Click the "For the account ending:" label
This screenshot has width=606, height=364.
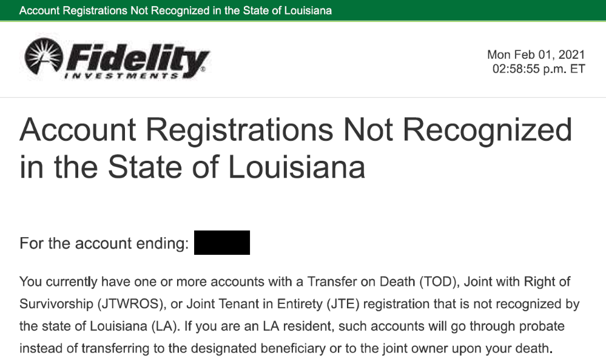(103, 244)
